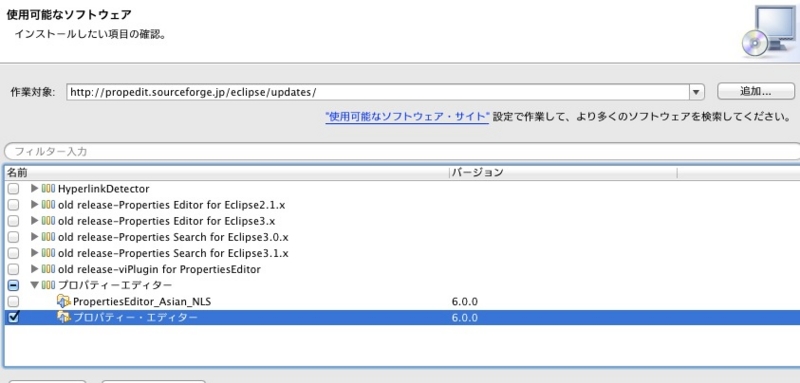Expand the Properties Editor for Eclipse3.x node
Image resolution: width=800 pixels, height=383 pixels.
pyautogui.click(x=35, y=221)
